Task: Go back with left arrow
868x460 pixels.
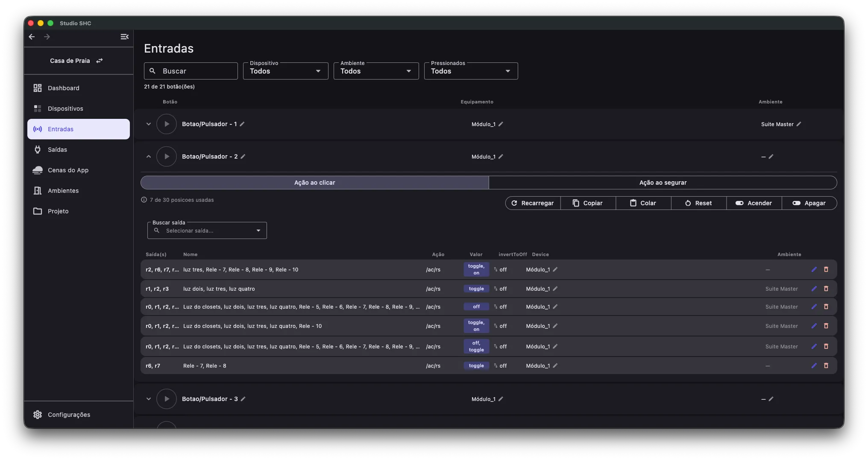Action: (32, 37)
